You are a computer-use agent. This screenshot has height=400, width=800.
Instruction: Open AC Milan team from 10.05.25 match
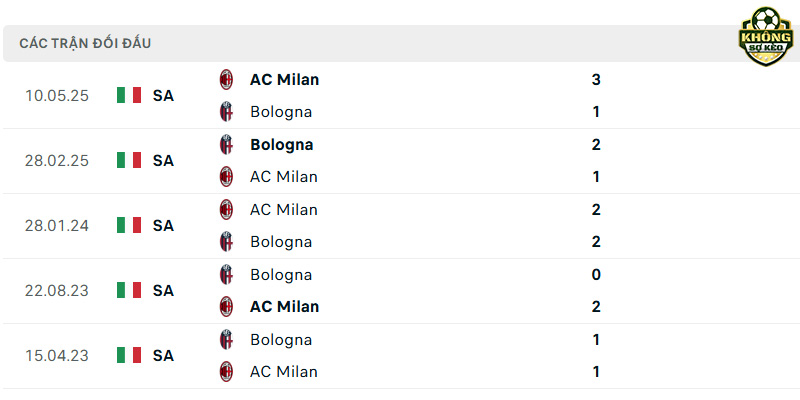[x=284, y=80]
